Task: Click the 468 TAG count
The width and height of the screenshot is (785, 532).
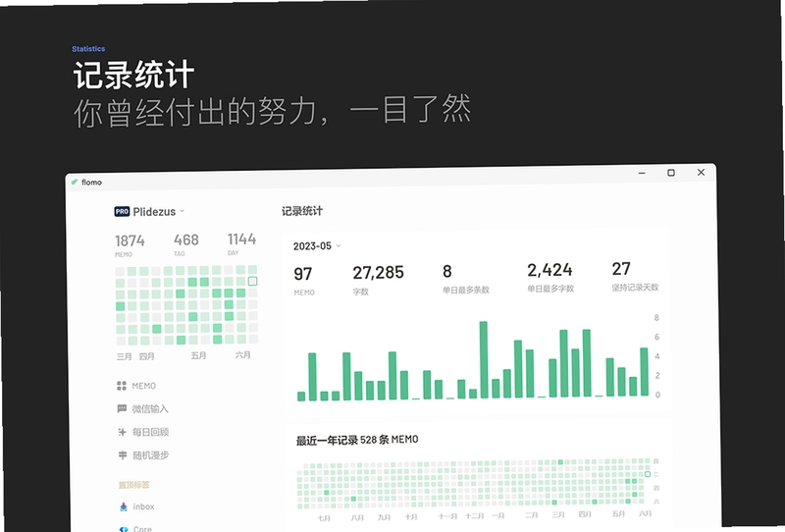Action: click(x=186, y=243)
